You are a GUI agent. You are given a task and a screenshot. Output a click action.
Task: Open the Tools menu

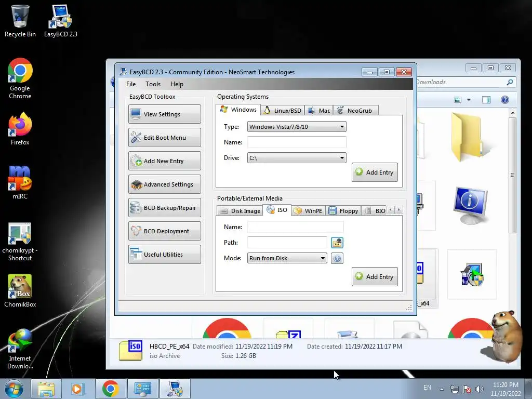coord(153,84)
